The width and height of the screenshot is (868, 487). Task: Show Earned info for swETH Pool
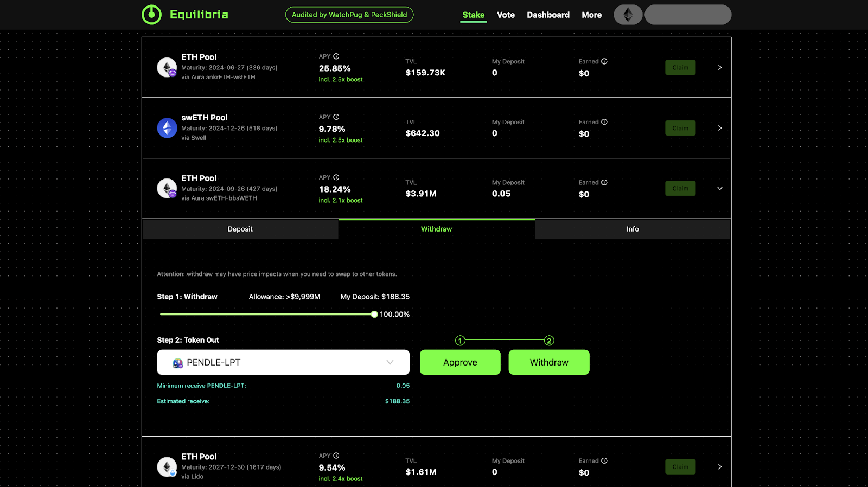coord(604,122)
